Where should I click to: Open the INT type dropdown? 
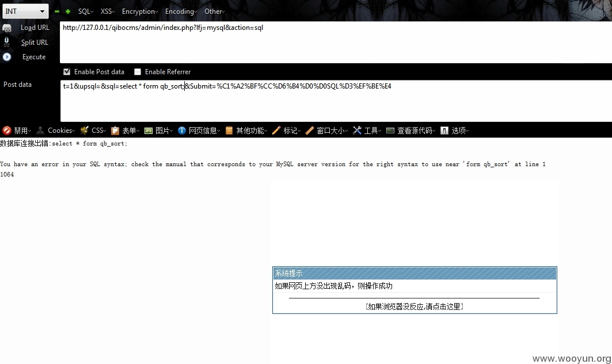click(x=25, y=12)
